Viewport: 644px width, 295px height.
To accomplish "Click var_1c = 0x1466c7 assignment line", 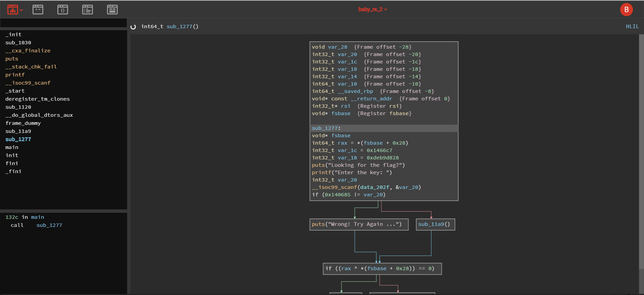I will [352, 150].
